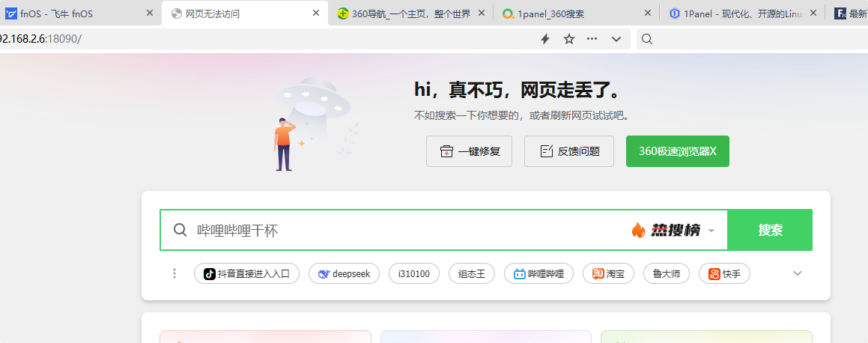Open the three-dots more options menu

click(592, 39)
